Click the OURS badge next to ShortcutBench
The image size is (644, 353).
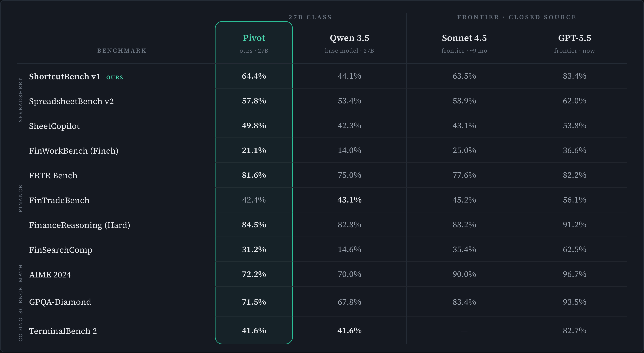[x=115, y=77]
